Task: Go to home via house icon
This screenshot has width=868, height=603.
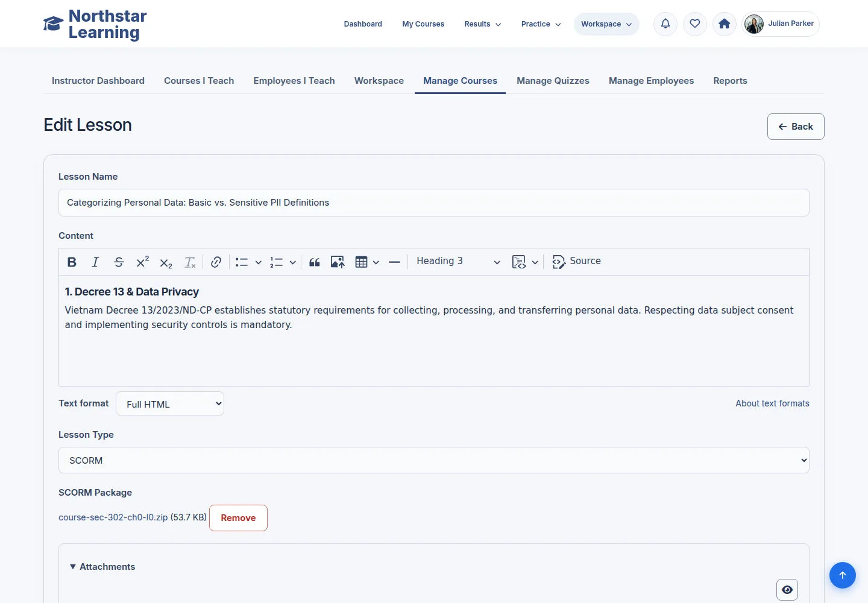Action: coord(725,24)
